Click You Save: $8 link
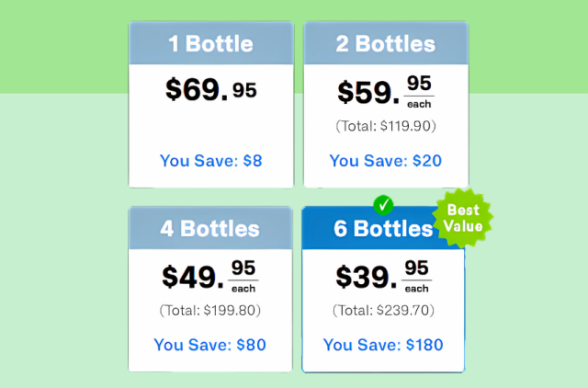 pos(211,161)
